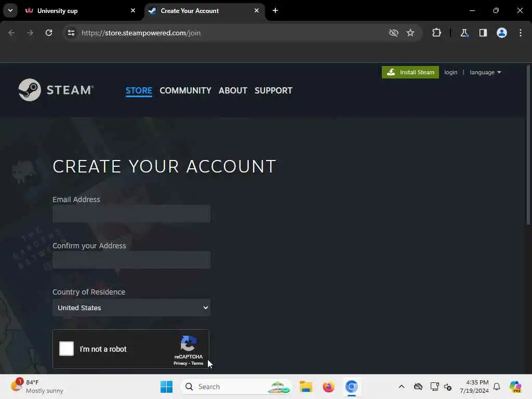Expand the Country of Residence dropdown

click(x=131, y=308)
